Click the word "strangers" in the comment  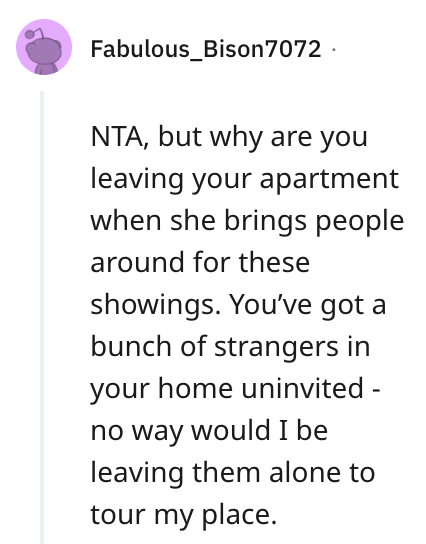click(276, 348)
